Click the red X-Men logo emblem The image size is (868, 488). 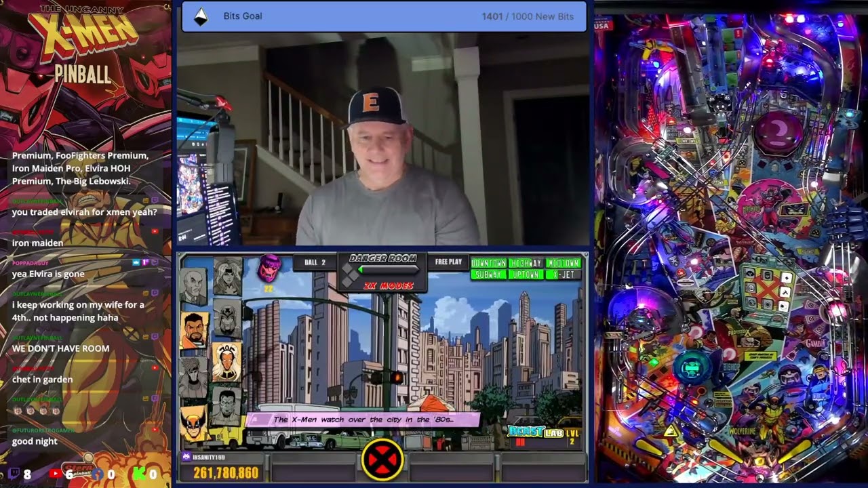(x=382, y=460)
